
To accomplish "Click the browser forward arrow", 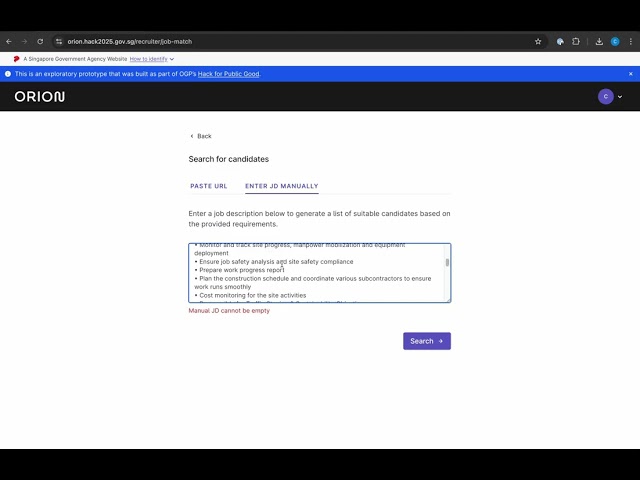I will [x=24, y=42].
